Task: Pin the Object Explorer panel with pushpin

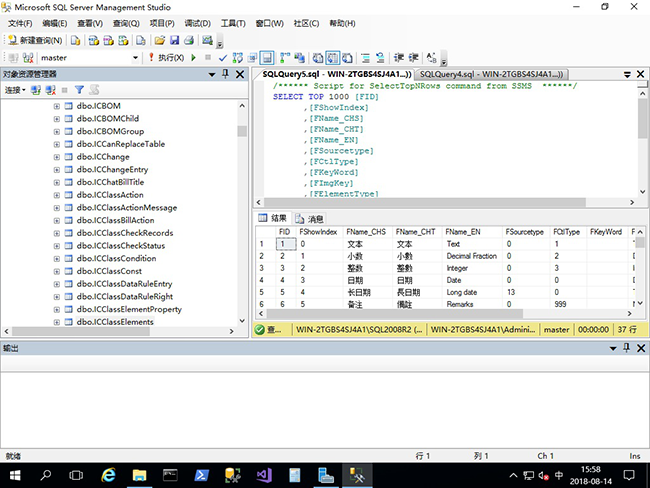Action: tap(225, 74)
